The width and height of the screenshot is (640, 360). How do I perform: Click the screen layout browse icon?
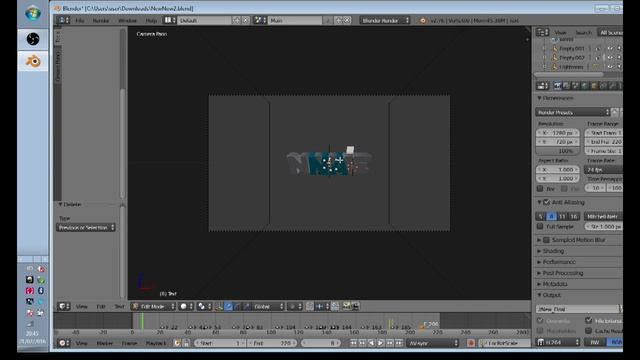(170, 20)
